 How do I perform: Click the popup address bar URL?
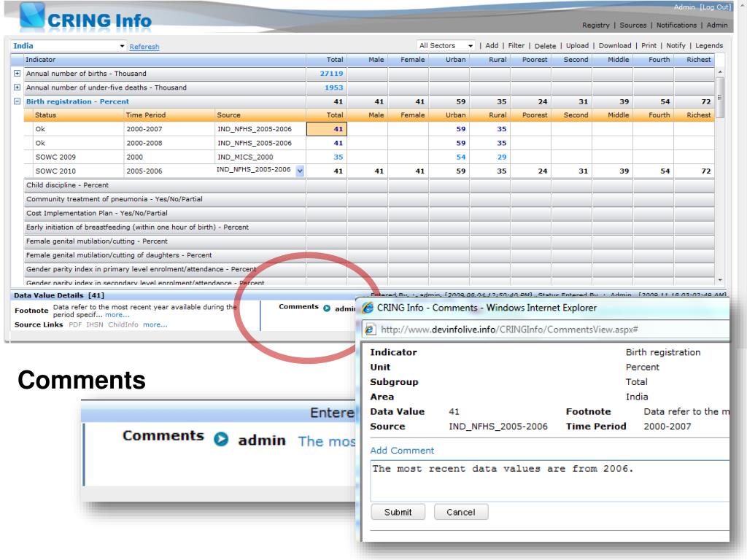point(509,330)
